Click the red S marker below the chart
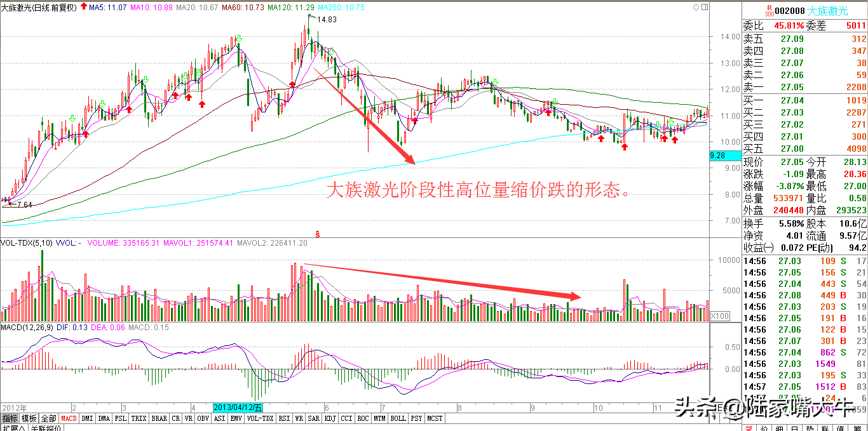 [x=318, y=235]
